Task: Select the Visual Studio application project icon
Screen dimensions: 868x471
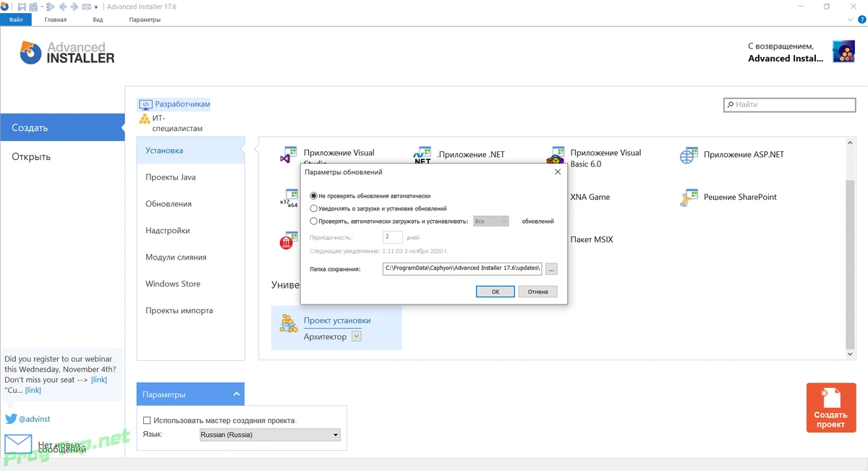Action: pos(289,155)
